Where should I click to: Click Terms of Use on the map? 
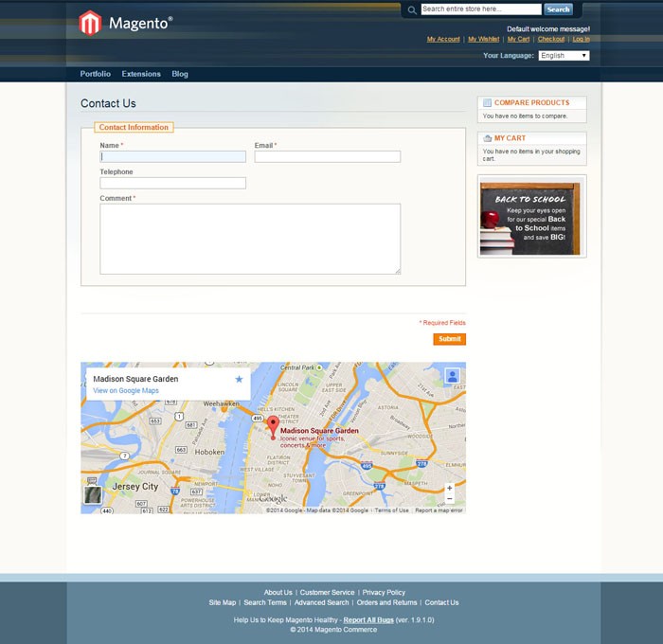point(391,510)
